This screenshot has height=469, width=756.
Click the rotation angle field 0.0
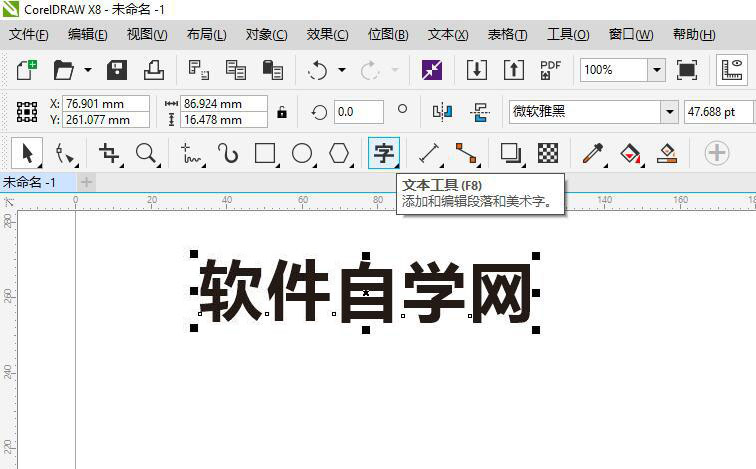click(359, 112)
